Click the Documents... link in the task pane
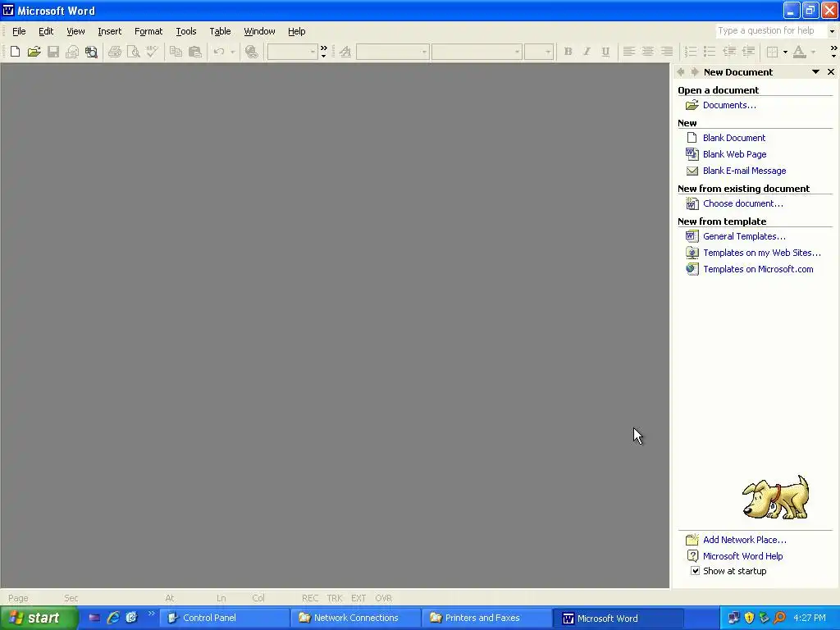The width and height of the screenshot is (840, 630). [x=729, y=105]
